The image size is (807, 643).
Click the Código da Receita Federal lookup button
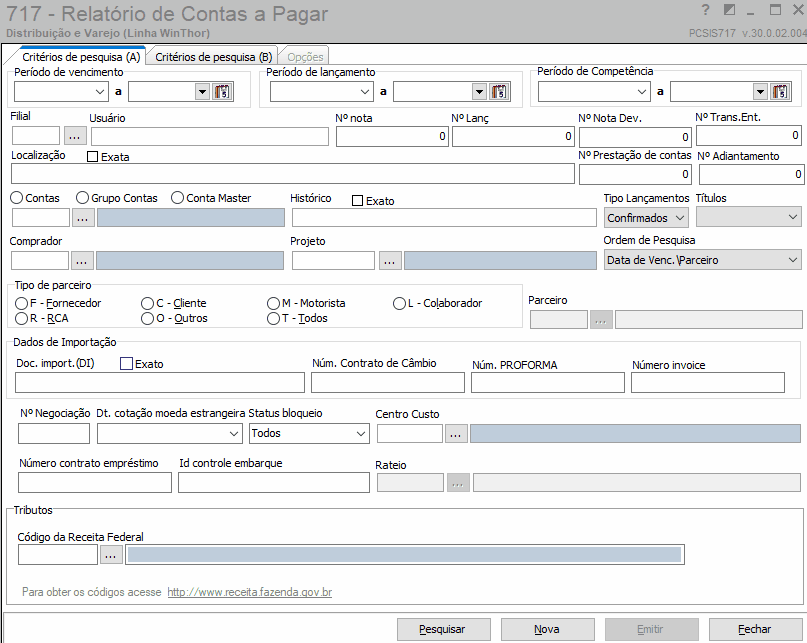[111, 555]
